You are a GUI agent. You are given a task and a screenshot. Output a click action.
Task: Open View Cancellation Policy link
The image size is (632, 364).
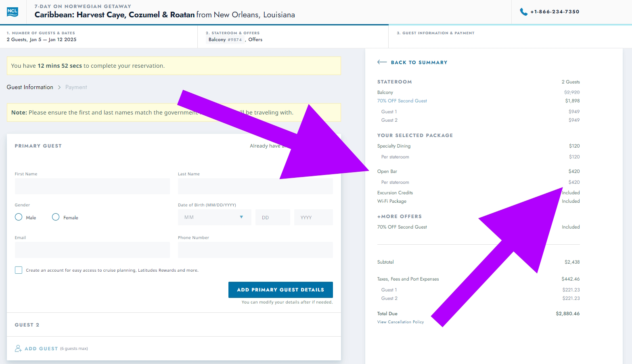(400, 322)
